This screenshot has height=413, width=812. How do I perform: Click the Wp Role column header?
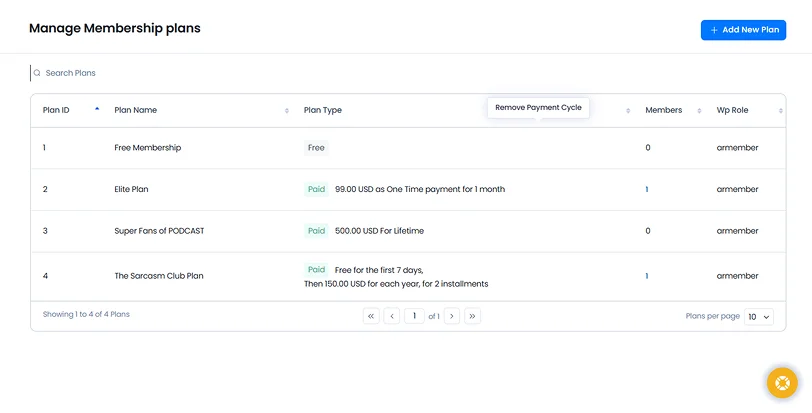(732, 110)
